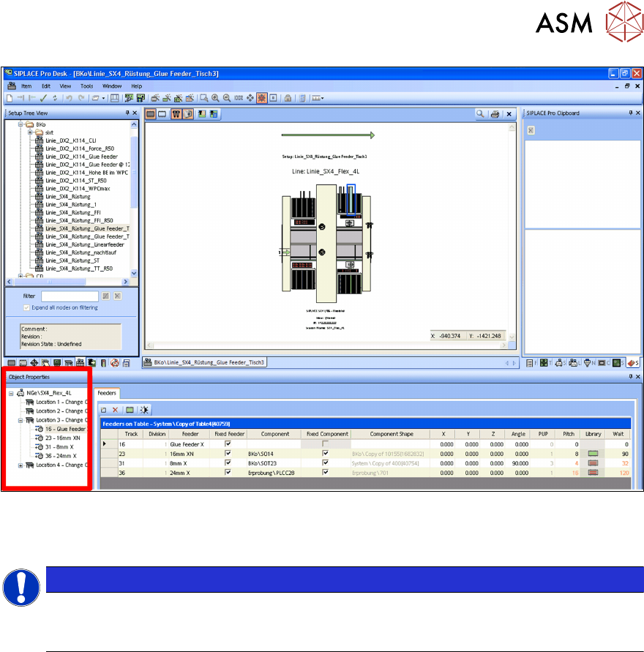Click the new feeder row icon
644x652 pixels.
(x=104, y=410)
